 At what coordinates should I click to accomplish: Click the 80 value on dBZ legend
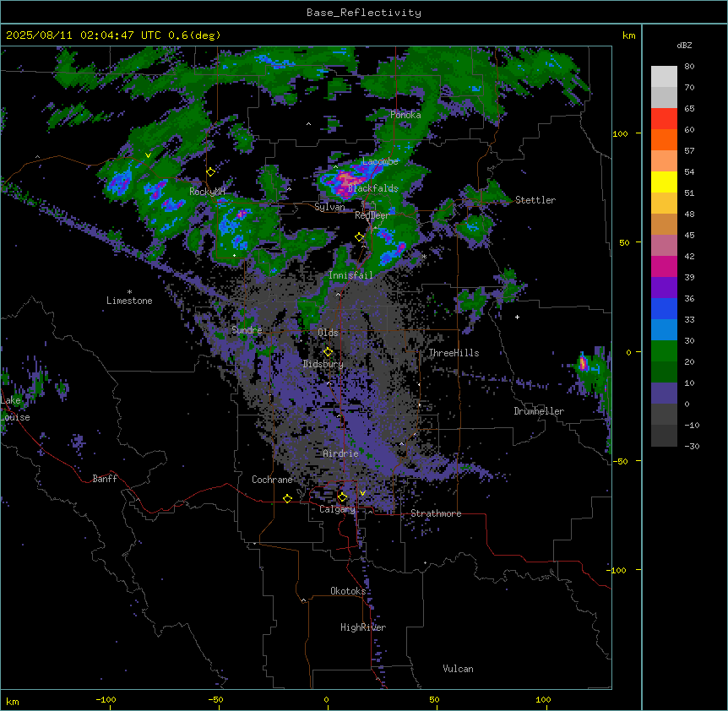pyautogui.click(x=689, y=67)
